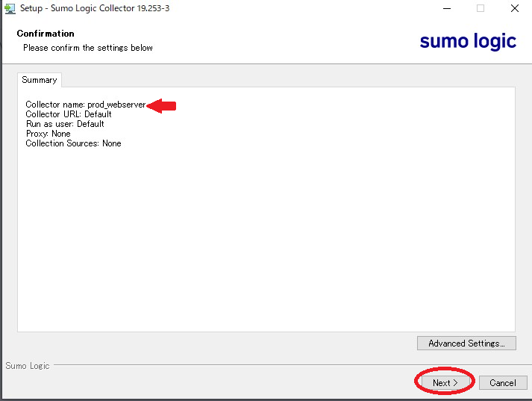Click the Cancel button
532x401 pixels.
tap(503, 382)
